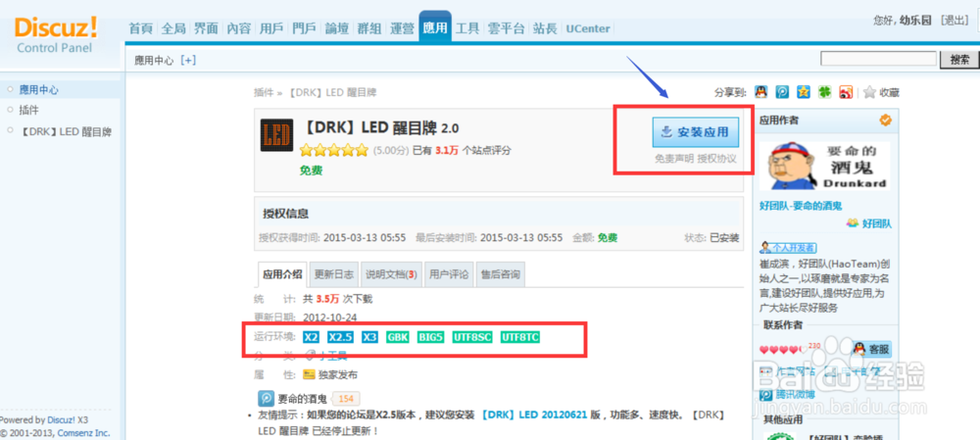Open the 雲平台 menu

click(x=507, y=28)
